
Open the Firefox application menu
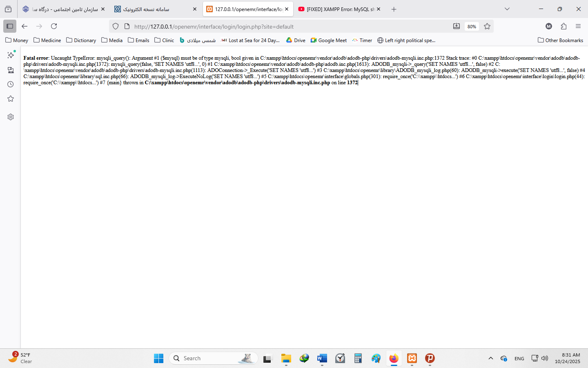coord(578,26)
